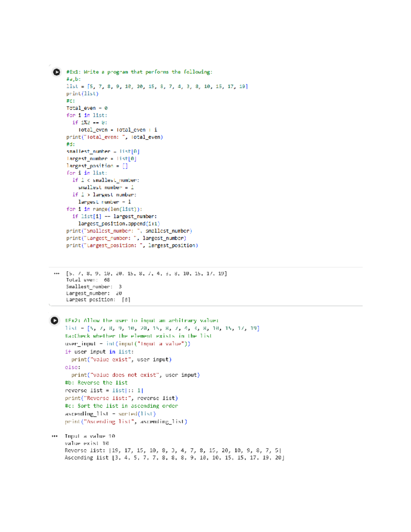Run the Ex2 code cell

tap(54, 320)
